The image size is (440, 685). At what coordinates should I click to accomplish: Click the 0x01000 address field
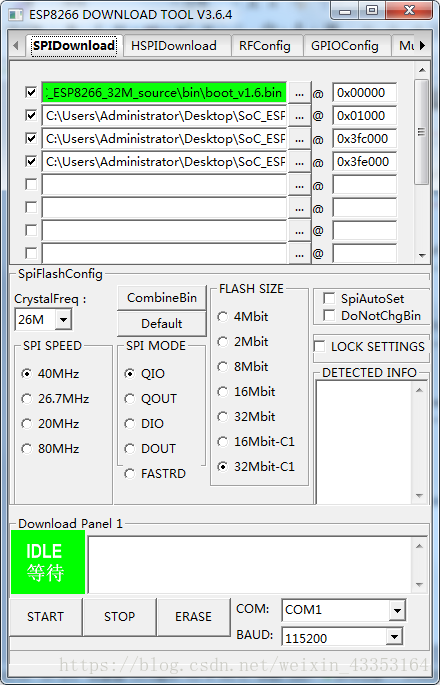pyautogui.click(x=364, y=116)
